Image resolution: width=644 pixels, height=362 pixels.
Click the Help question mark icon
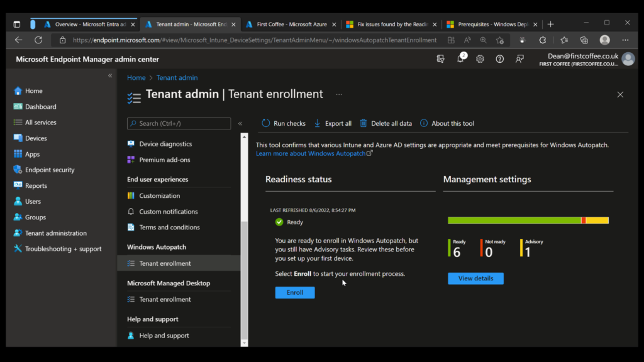coord(499,58)
